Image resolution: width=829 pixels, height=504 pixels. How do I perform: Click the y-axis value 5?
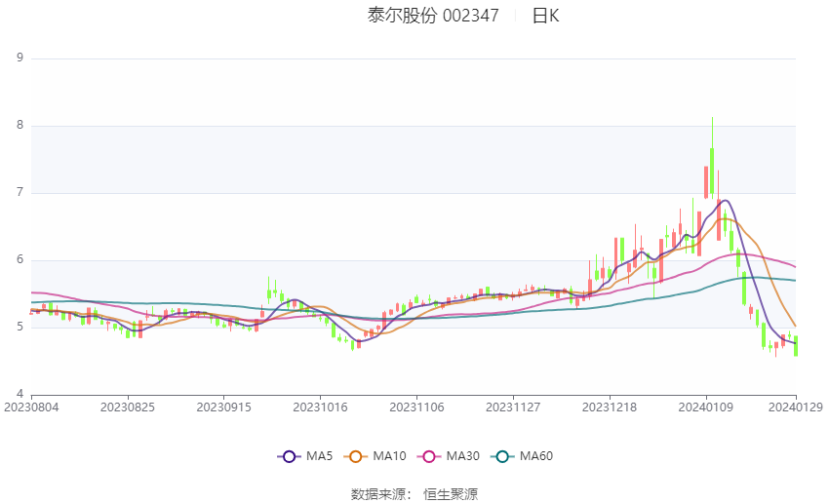pos(20,327)
